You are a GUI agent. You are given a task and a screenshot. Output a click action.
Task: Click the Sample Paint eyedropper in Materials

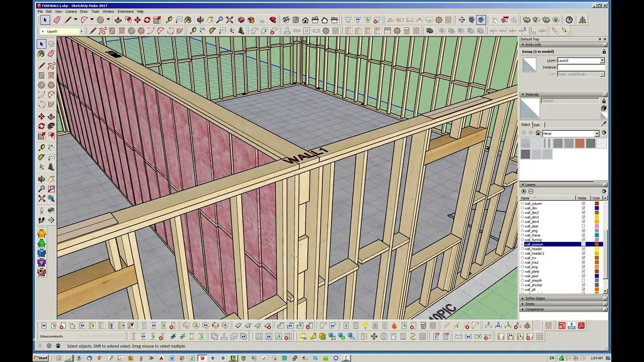(x=604, y=124)
